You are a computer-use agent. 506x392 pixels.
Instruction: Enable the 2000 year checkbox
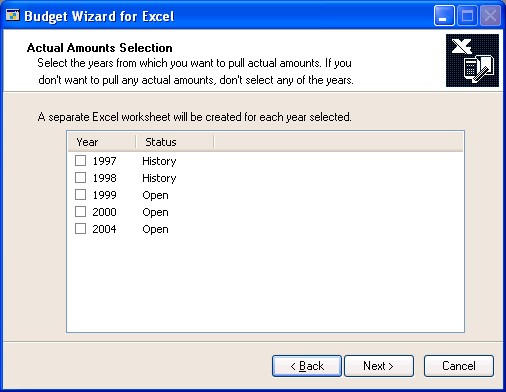(80, 212)
